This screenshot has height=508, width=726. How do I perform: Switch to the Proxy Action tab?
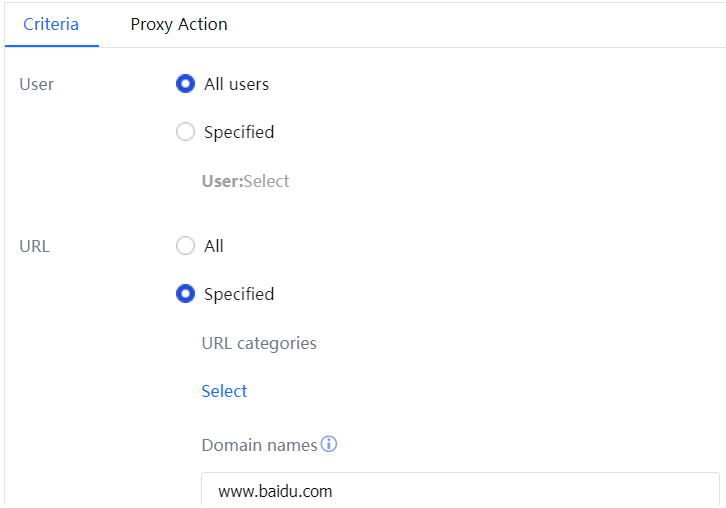(x=179, y=24)
